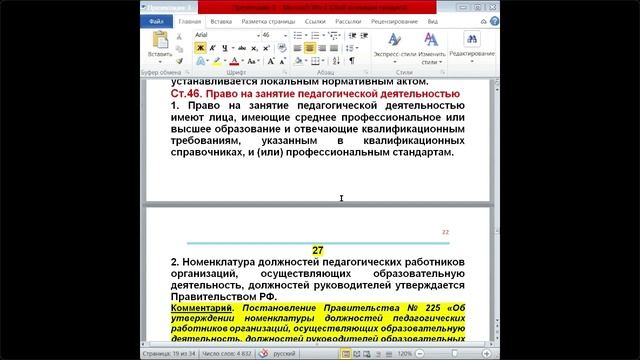This screenshot has width=640, height=360.
Task: Click the spelling check status icon
Action: pyautogui.click(x=264, y=353)
